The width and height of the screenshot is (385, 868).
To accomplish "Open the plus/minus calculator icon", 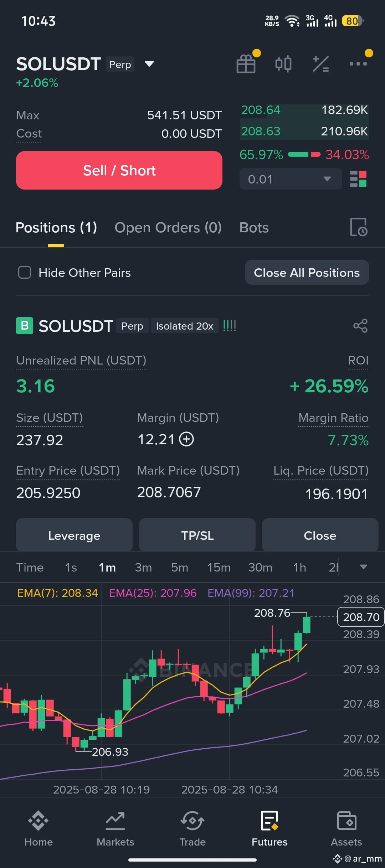I will click(x=321, y=64).
